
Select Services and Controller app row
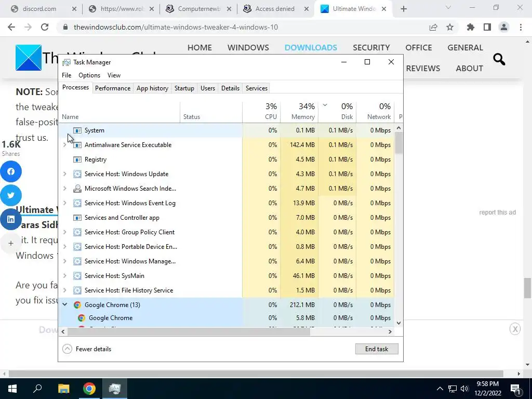(227, 218)
